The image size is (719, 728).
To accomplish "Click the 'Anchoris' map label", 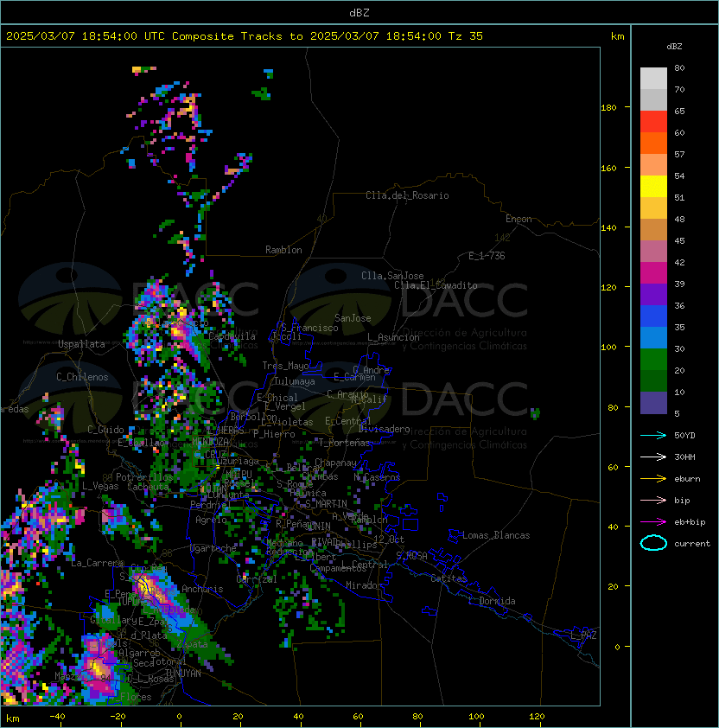I will (202, 589).
